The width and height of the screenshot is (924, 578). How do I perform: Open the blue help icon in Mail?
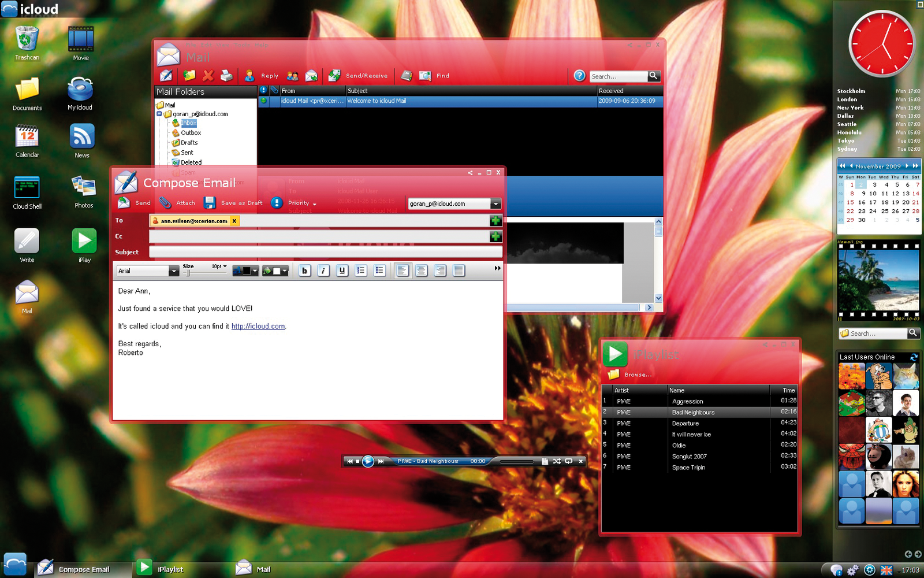pyautogui.click(x=579, y=76)
